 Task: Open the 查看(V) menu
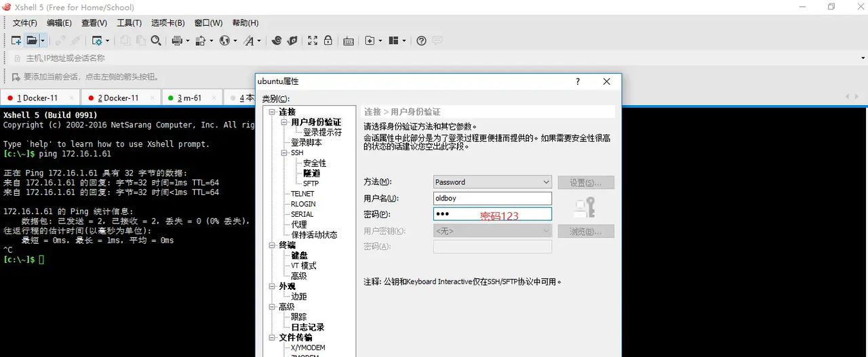point(94,23)
